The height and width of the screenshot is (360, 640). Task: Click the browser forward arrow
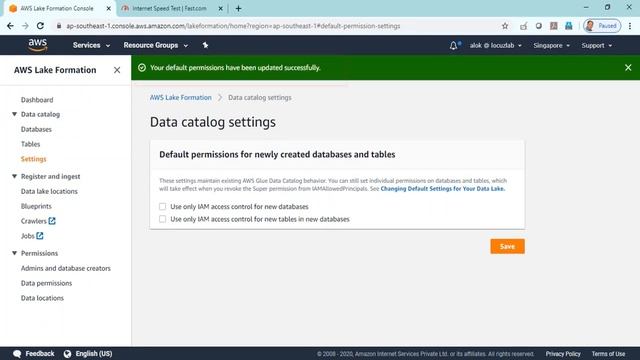click(x=25, y=26)
